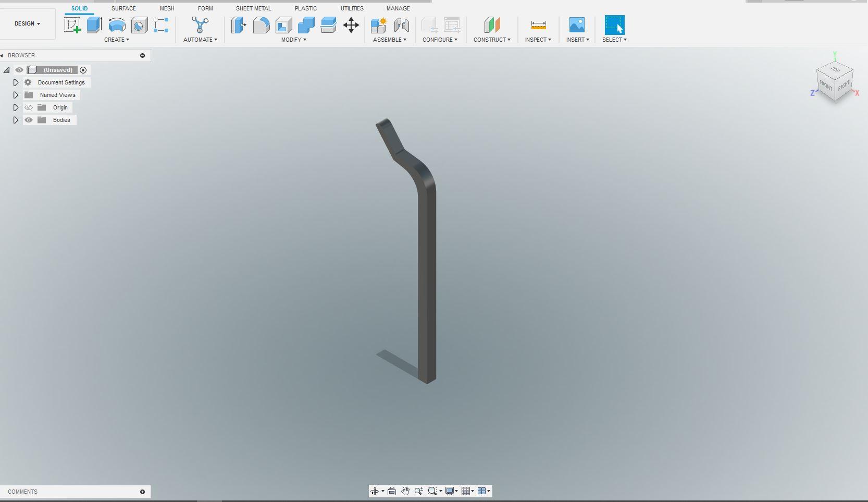The image size is (868, 502).
Task: Open the ASSEMBLE dropdown menu
Action: tap(390, 40)
